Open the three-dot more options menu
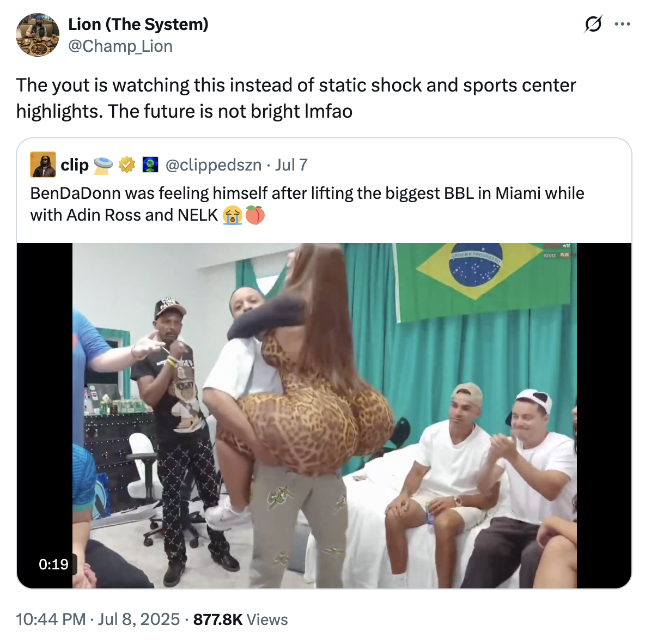This screenshot has height=644, width=645. pyautogui.click(x=622, y=25)
